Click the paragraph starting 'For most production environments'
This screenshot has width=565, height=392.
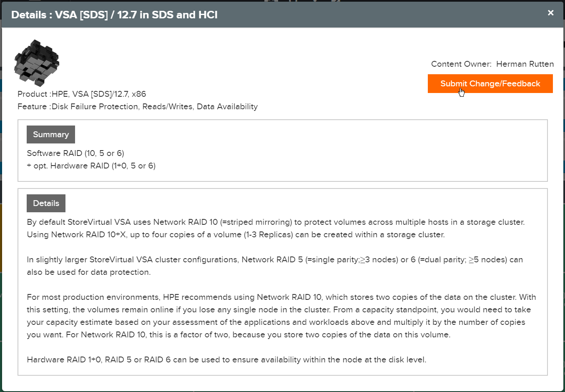pos(281,316)
